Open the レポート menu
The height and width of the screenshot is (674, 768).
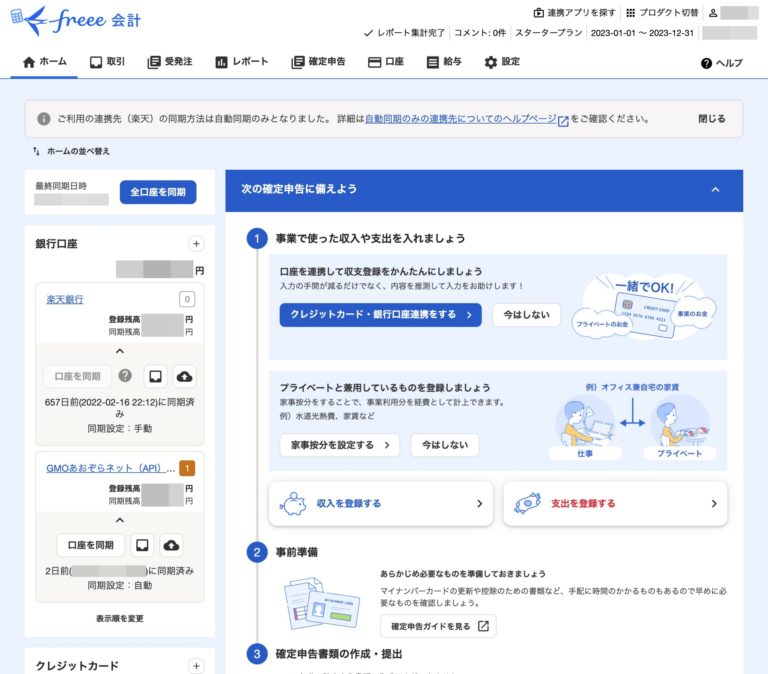tap(241, 62)
